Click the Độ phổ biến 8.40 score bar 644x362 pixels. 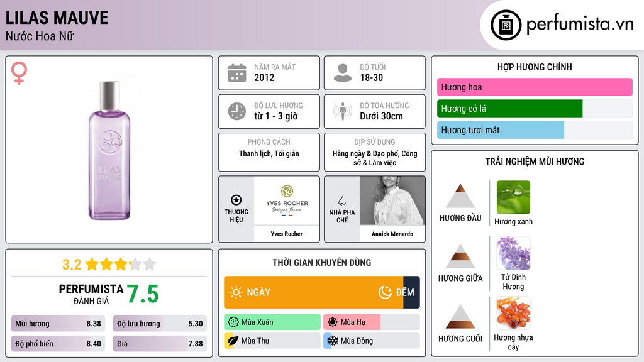coord(58,344)
